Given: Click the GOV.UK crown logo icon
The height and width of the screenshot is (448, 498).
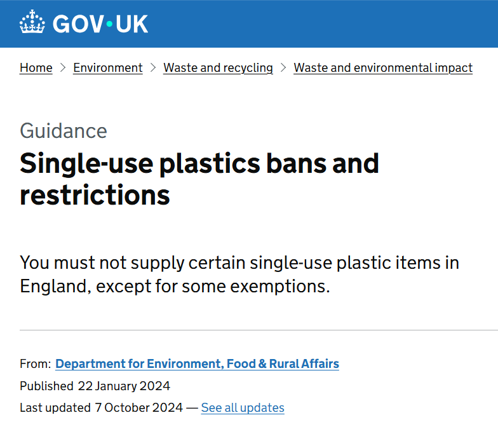Looking at the screenshot, I should [x=32, y=23].
